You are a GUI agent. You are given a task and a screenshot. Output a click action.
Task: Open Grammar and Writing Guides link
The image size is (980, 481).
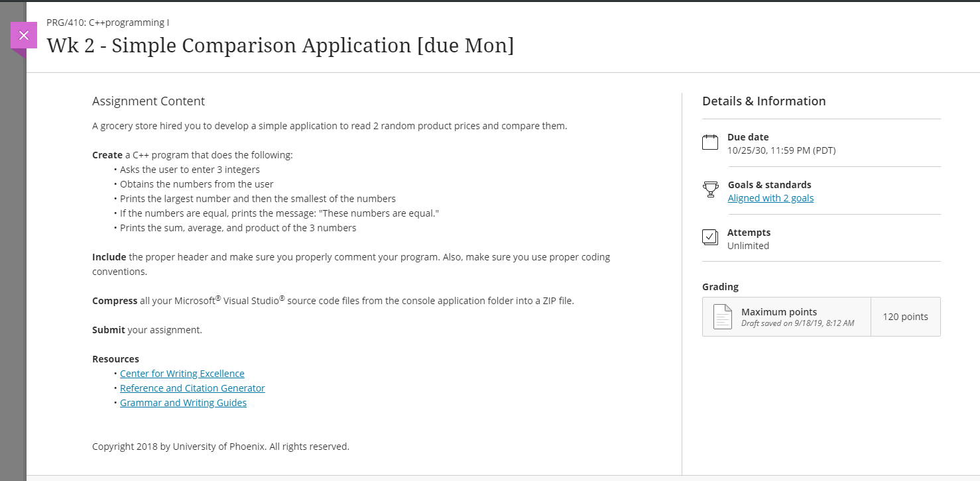pos(183,403)
